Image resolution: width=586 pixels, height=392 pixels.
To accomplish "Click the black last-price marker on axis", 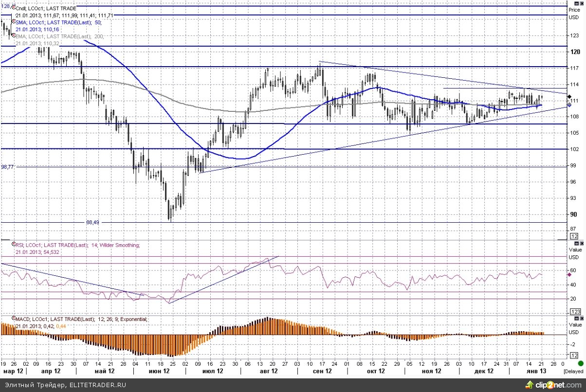I will coord(569,97).
